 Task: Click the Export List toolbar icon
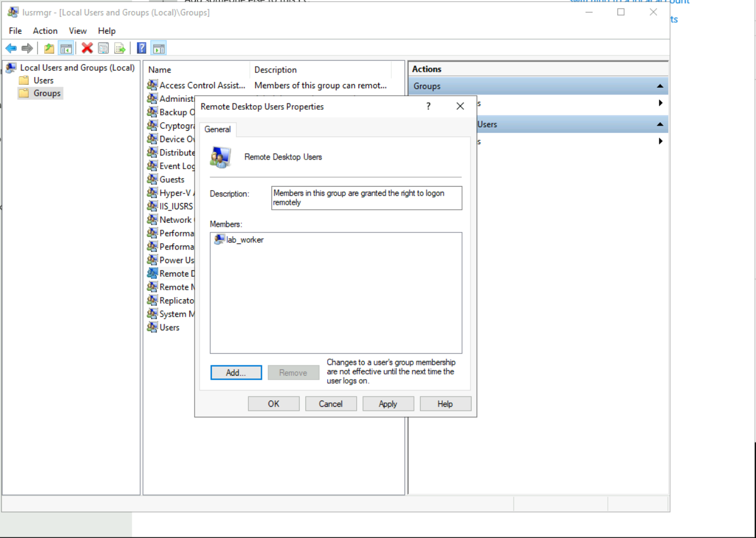click(120, 48)
